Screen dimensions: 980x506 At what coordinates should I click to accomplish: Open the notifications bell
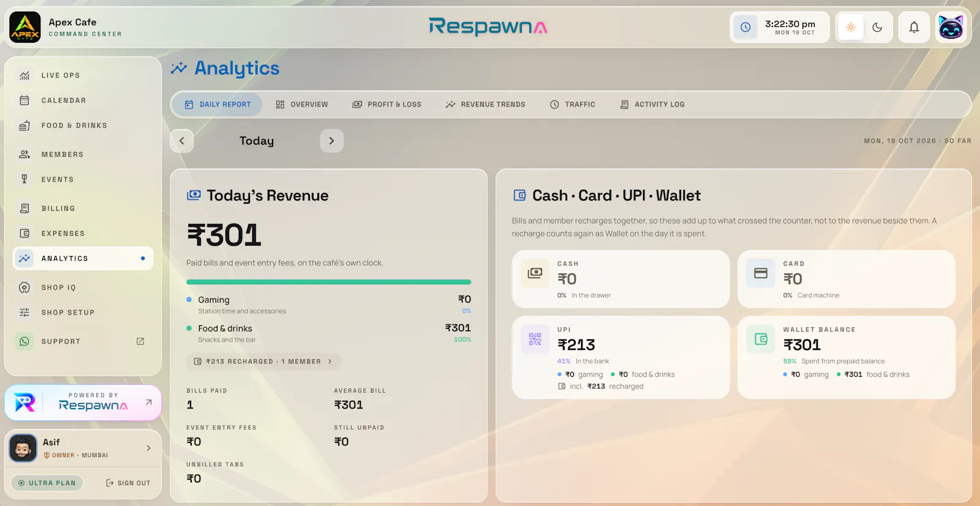[x=914, y=27]
